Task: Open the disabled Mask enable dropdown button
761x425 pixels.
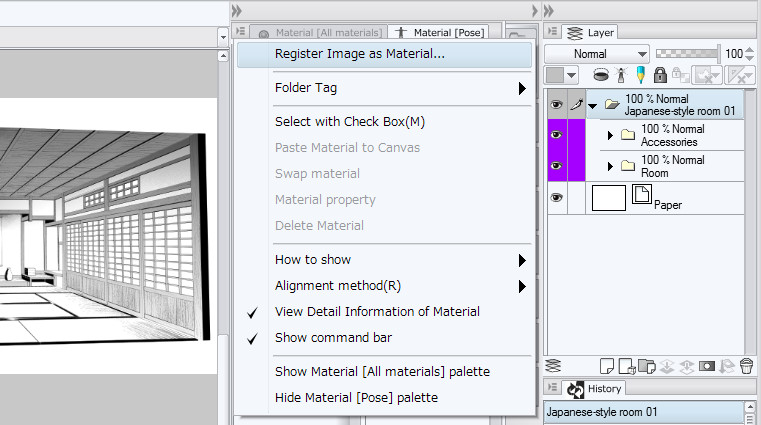Action: (708, 75)
